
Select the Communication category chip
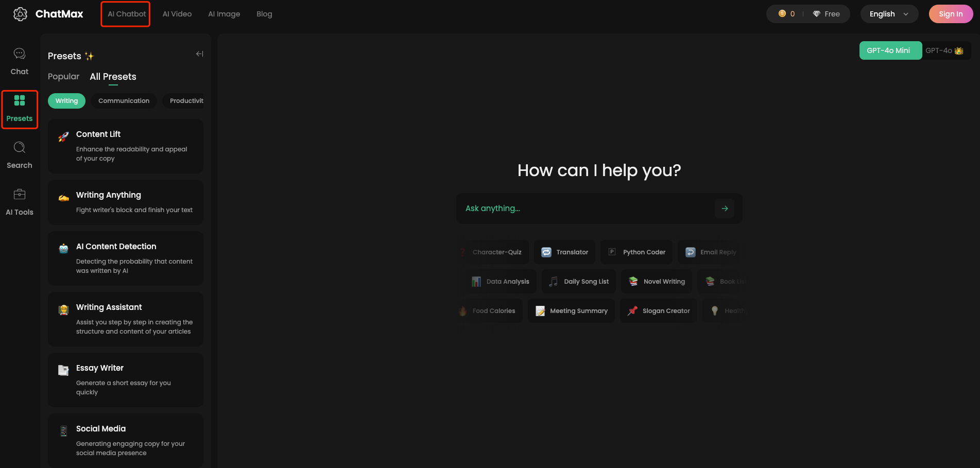tap(124, 101)
